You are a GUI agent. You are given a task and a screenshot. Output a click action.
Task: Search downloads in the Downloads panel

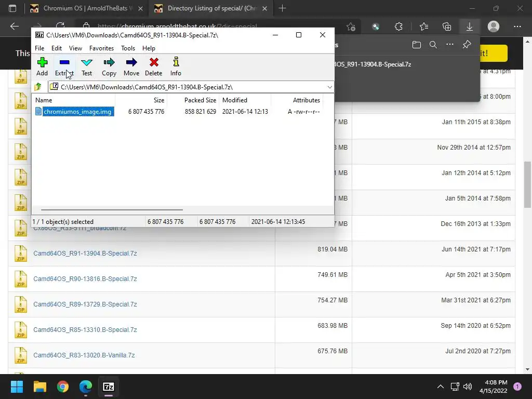click(433, 45)
